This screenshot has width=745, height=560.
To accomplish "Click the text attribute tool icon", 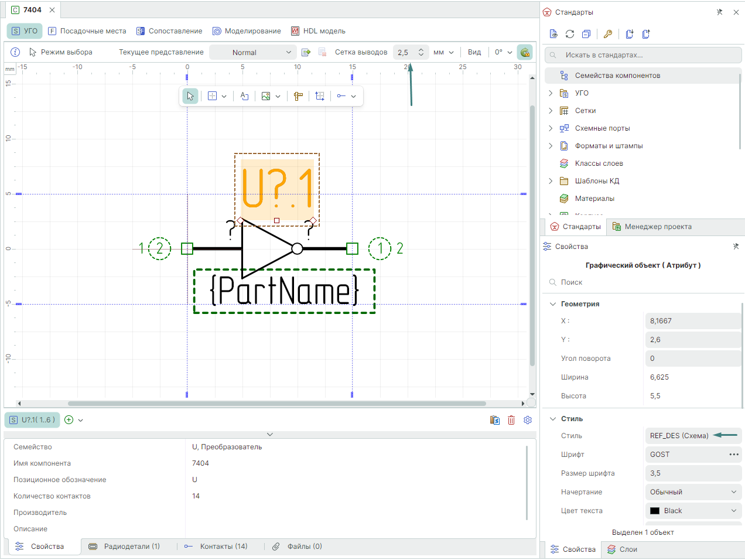I will click(x=244, y=96).
